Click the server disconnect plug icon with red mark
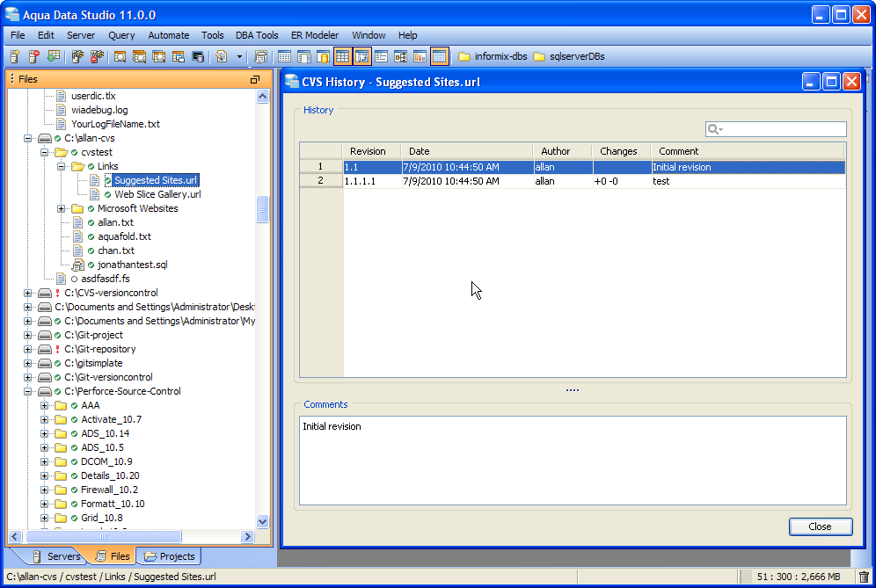 pyautogui.click(x=98, y=56)
